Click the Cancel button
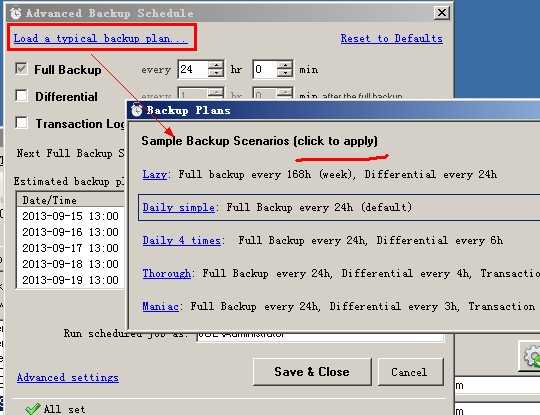Viewport: 540px width, 415px height. pyautogui.click(x=410, y=372)
